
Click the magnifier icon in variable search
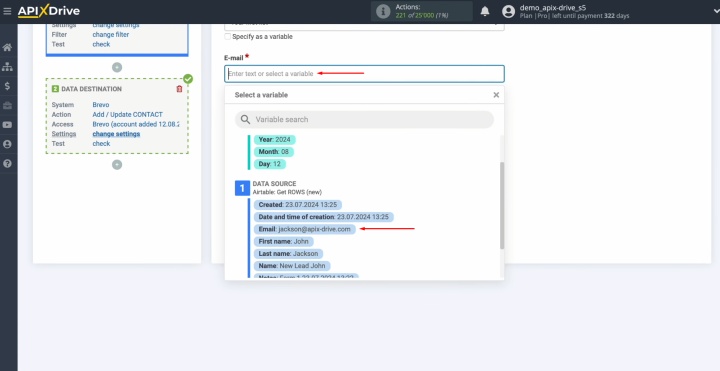[x=246, y=119]
